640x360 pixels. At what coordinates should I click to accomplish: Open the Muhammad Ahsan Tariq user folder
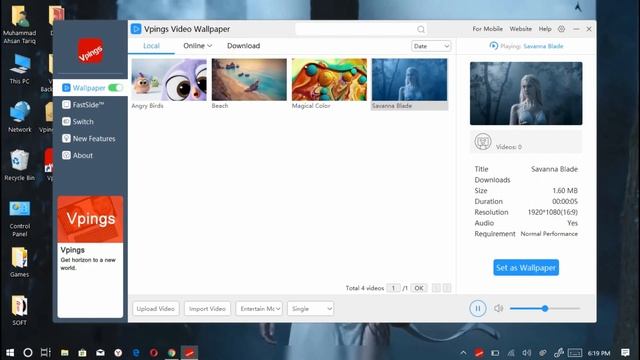pyautogui.click(x=20, y=24)
